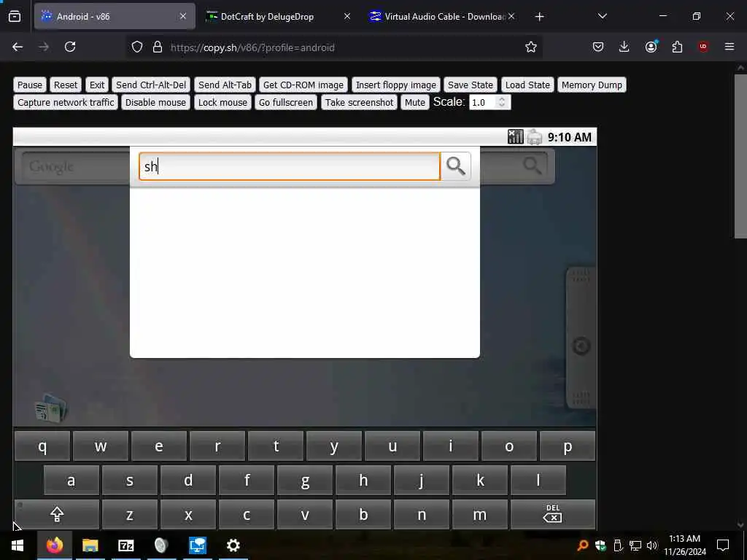Image resolution: width=747 pixels, height=560 pixels.
Task: Click the Reset button
Action: click(65, 85)
